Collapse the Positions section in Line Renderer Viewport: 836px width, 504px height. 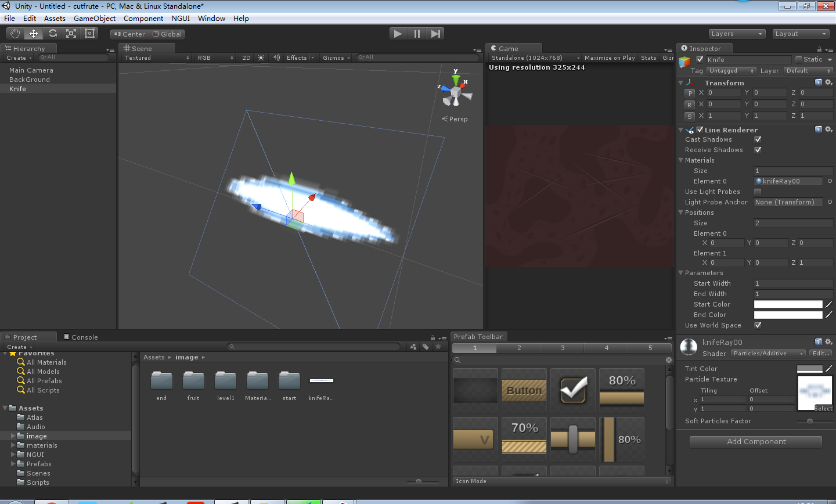[682, 213]
